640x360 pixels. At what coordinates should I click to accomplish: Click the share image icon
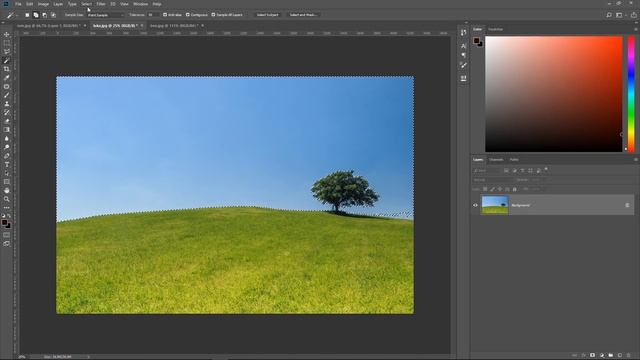click(x=634, y=15)
